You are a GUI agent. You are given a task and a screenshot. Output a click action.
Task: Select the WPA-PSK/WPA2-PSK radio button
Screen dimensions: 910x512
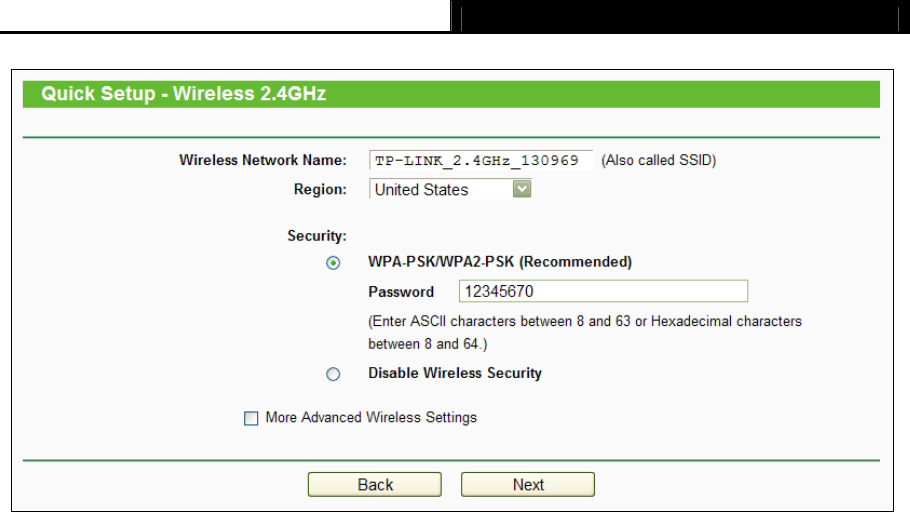click(x=333, y=263)
